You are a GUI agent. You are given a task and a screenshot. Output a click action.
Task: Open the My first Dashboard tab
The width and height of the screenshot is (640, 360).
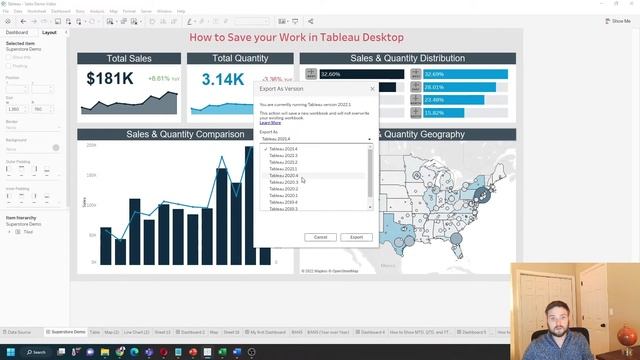(x=265, y=332)
